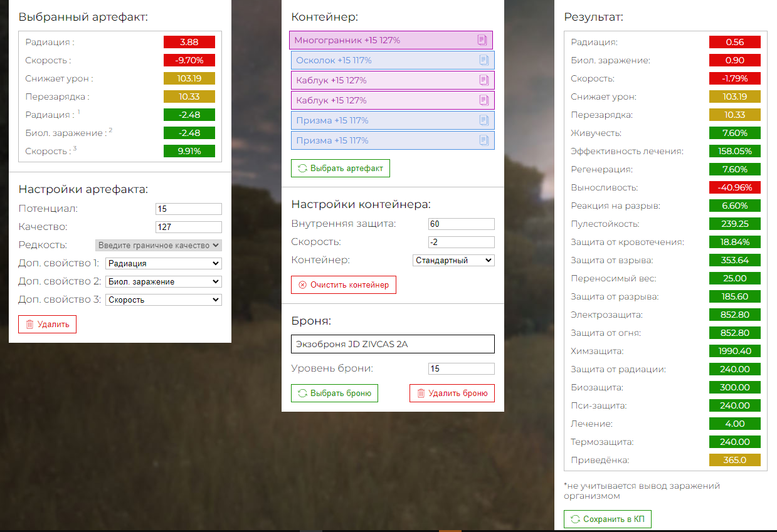Click the Очистить контейнер button

click(344, 284)
